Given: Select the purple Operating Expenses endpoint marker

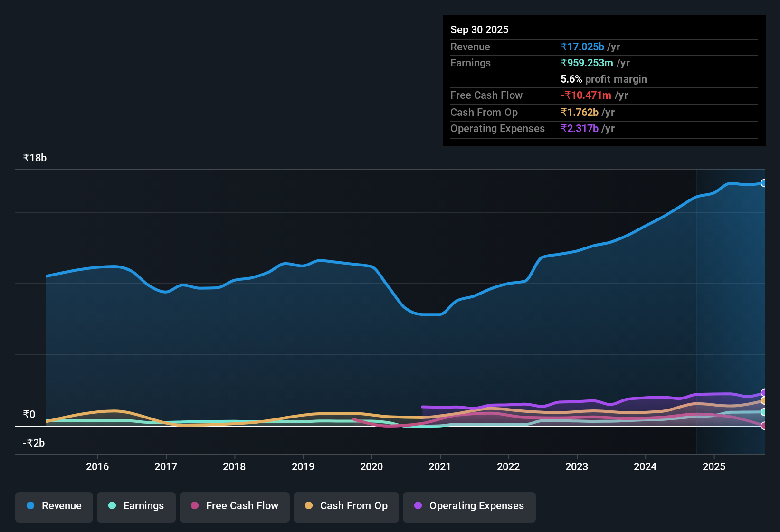Looking at the screenshot, I should [764, 393].
